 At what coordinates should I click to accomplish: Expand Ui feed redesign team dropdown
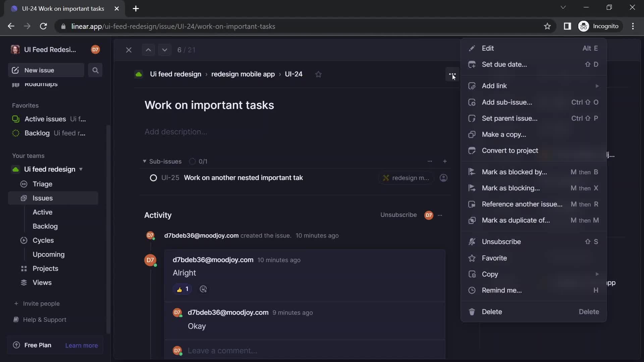[x=81, y=169]
